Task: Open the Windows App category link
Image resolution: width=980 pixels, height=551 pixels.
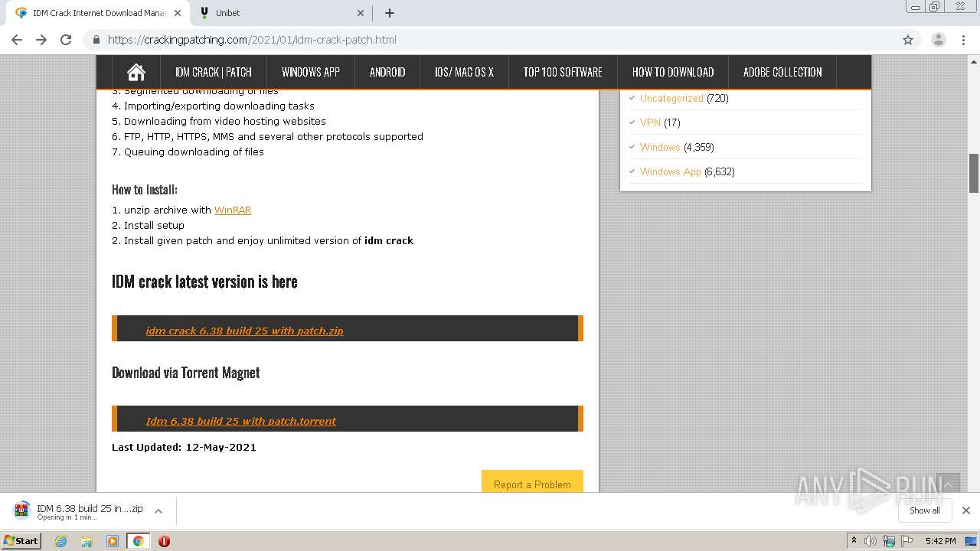Action: tap(671, 171)
